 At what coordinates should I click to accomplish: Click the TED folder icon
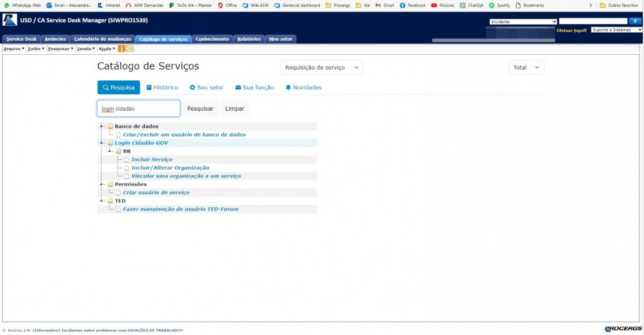pyautogui.click(x=110, y=201)
